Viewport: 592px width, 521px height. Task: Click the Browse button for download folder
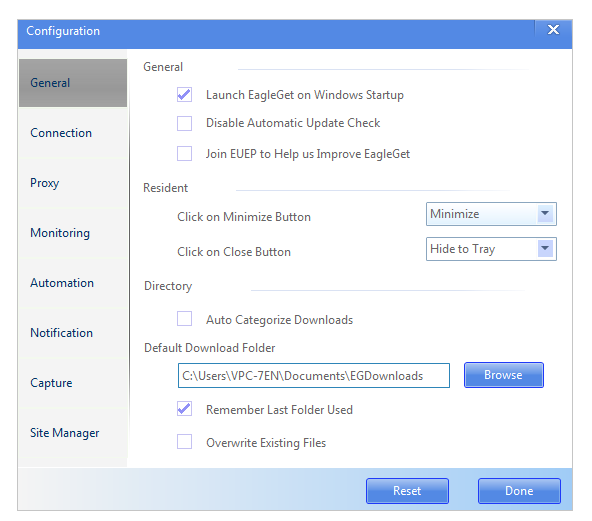tap(504, 375)
